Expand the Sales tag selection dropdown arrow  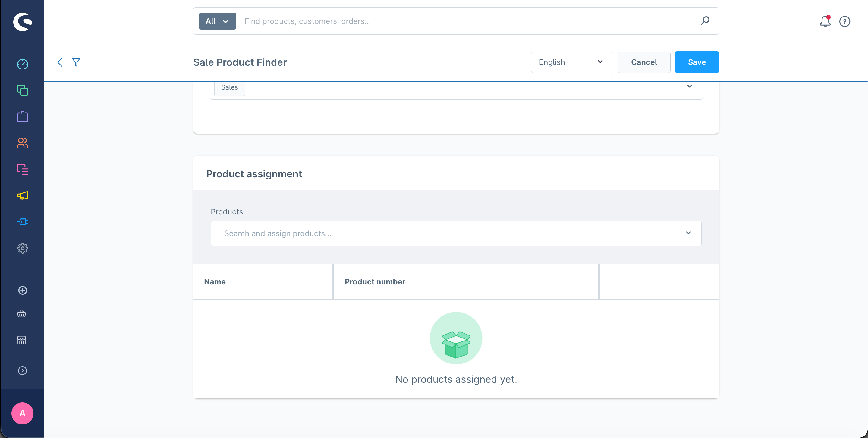pos(690,87)
